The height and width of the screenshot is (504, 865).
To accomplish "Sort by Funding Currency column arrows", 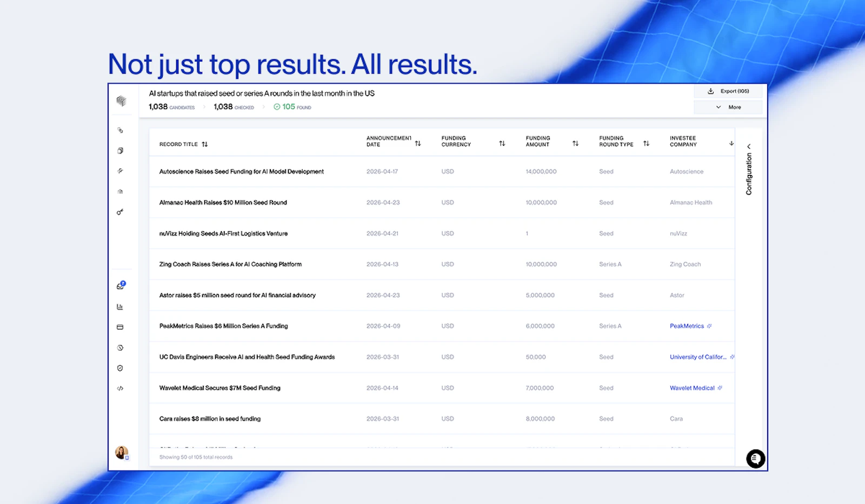I will (x=502, y=144).
